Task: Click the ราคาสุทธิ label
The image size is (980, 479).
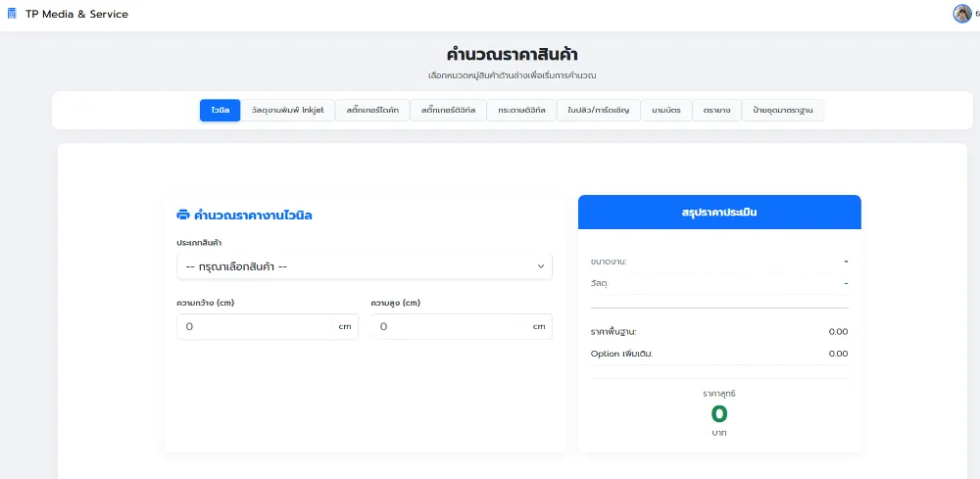Action: tap(719, 394)
